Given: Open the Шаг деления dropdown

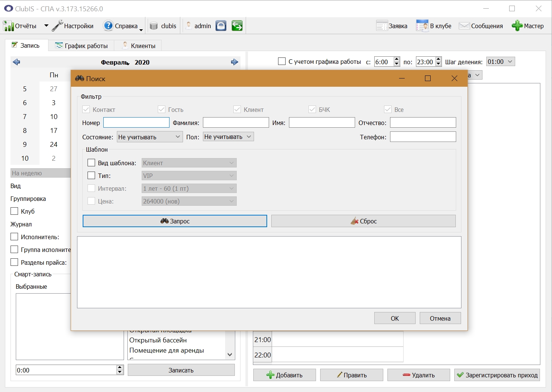Looking at the screenshot, I should (501, 62).
